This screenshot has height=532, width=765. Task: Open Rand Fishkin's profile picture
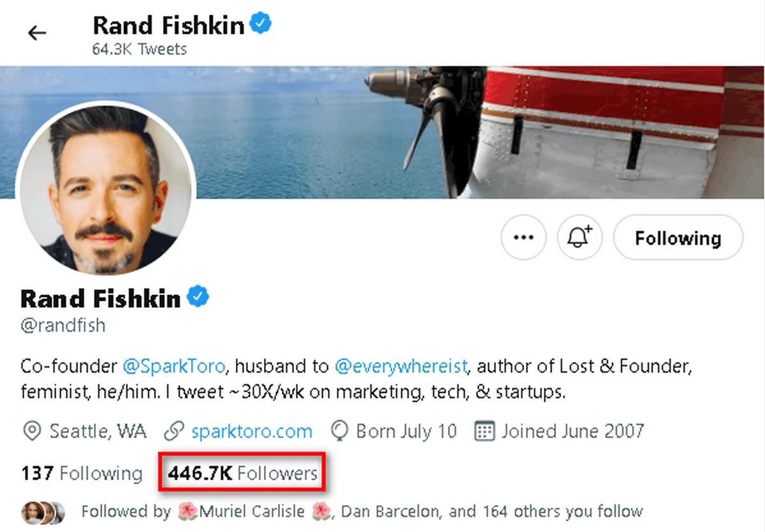[x=106, y=191]
